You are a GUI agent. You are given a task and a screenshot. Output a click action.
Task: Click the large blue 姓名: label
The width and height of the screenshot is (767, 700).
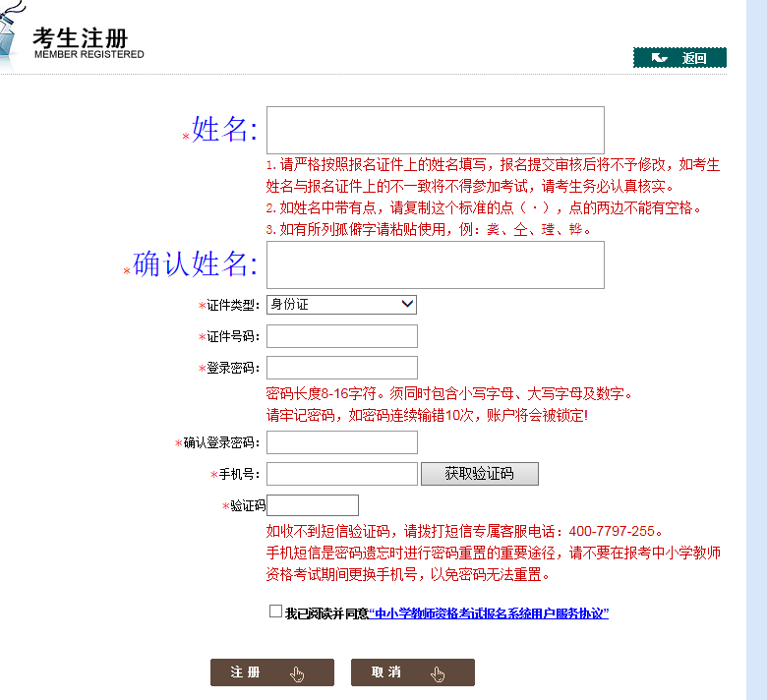point(224,129)
